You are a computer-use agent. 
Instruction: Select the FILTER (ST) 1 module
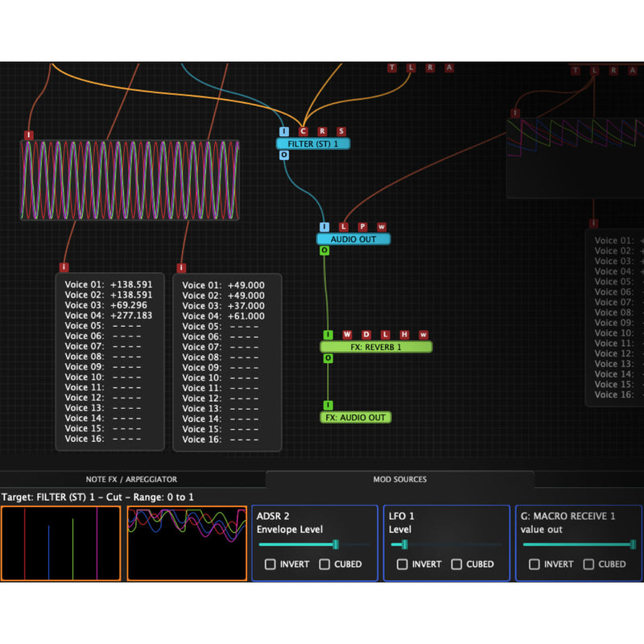[313, 144]
